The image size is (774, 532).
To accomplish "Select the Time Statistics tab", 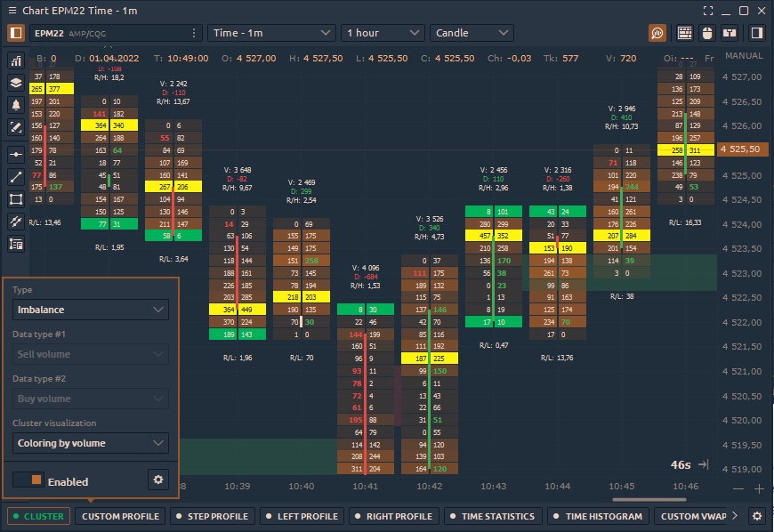I will 492,516.
